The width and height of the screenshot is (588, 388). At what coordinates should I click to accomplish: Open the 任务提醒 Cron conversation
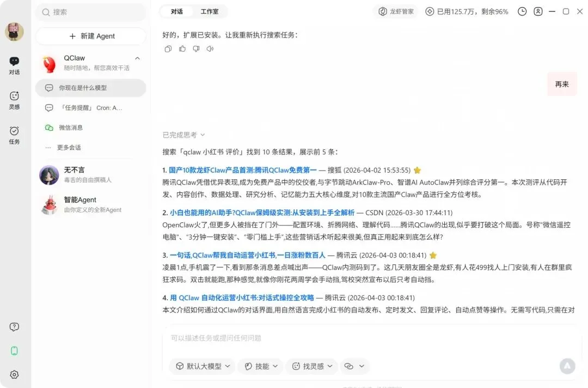[91, 108]
